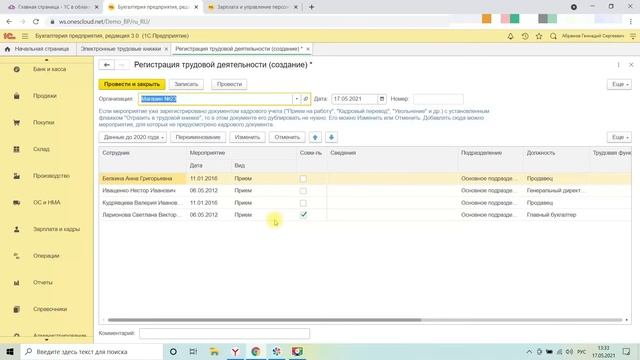
Task: Click the Сотрудник column header
Action: coord(143,153)
